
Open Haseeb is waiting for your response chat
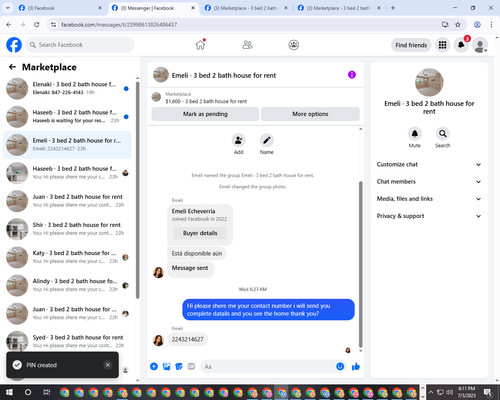point(68,117)
